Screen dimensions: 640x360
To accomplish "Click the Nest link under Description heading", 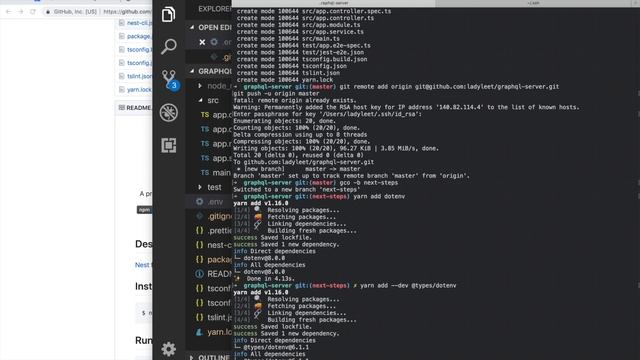I will click(x=142, y=265).
